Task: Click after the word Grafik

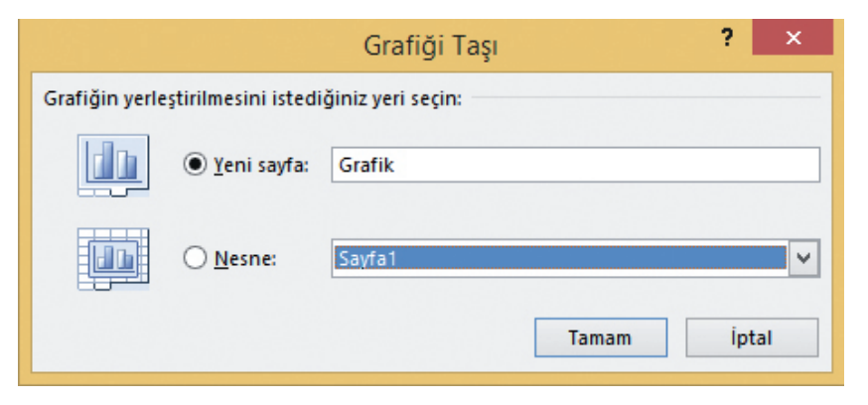Action: (399, 166)
